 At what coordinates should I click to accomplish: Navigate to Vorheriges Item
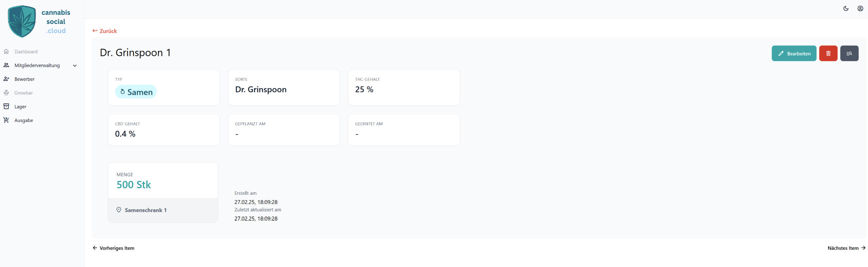tap(114, 248)
